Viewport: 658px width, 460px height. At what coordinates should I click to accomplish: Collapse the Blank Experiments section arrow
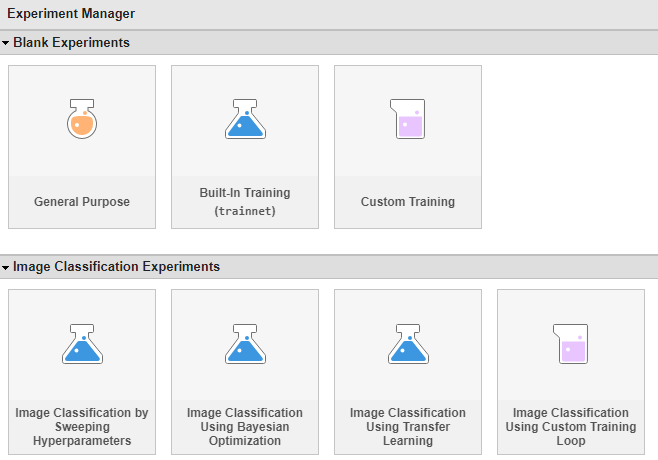click(x=6, y=43)
